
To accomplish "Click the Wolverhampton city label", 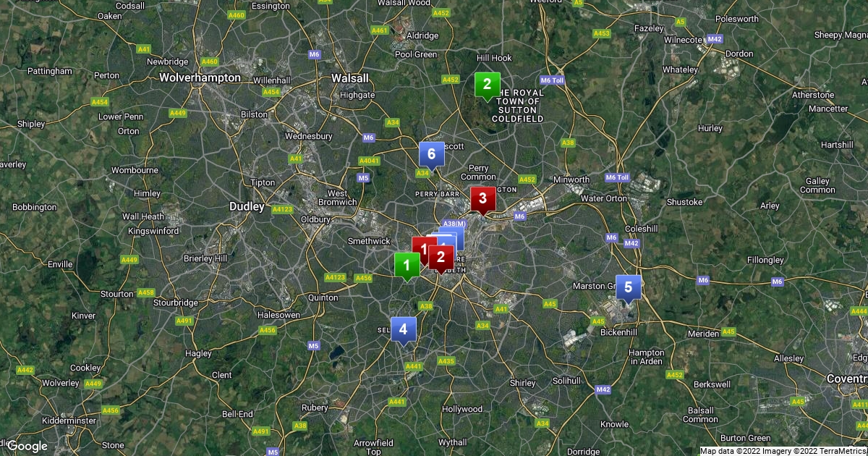I will pos(200,77).
